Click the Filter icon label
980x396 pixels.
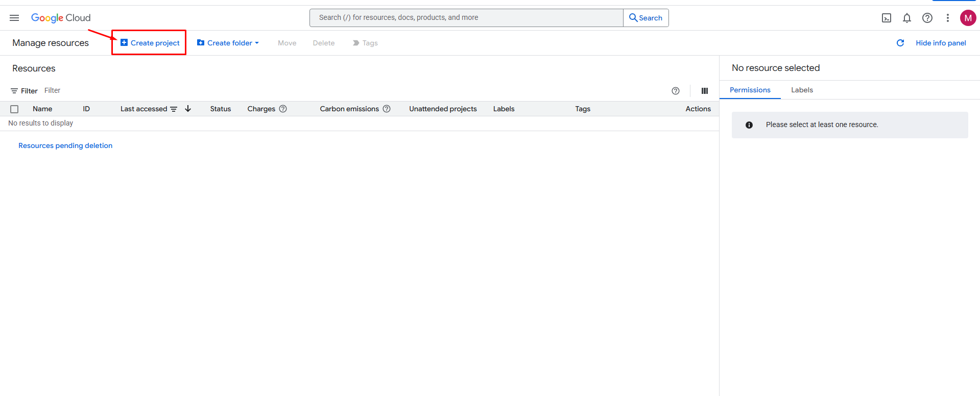coord(24,91)
